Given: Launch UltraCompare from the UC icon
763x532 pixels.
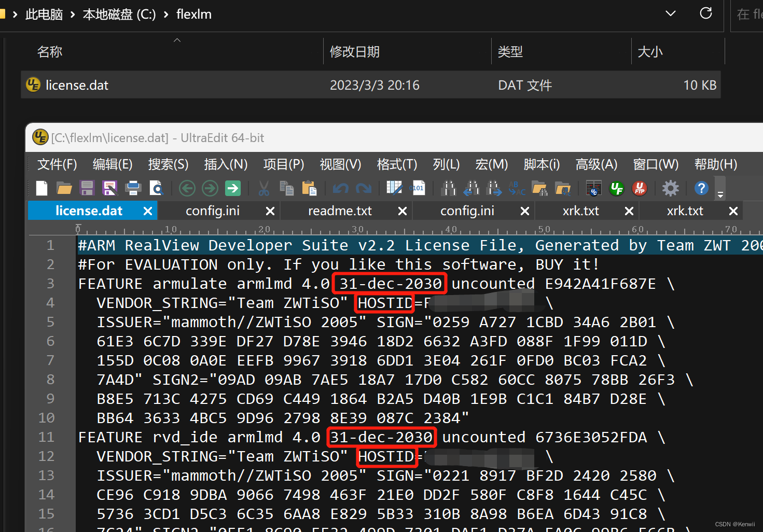Looking at the screenshot, I should [594, 188].
